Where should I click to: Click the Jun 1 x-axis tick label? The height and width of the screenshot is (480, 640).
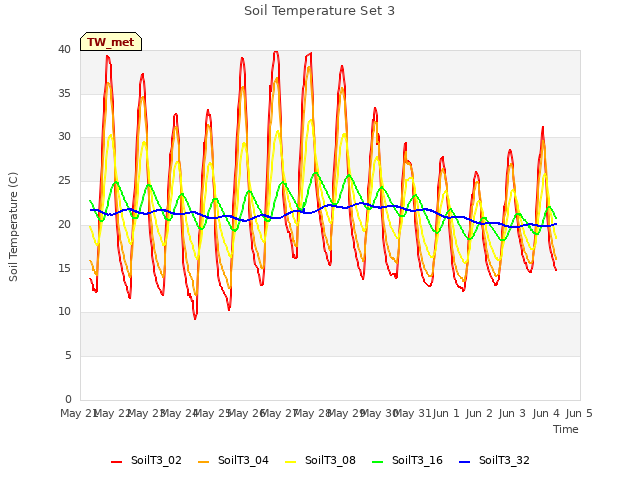coord(446,413)
